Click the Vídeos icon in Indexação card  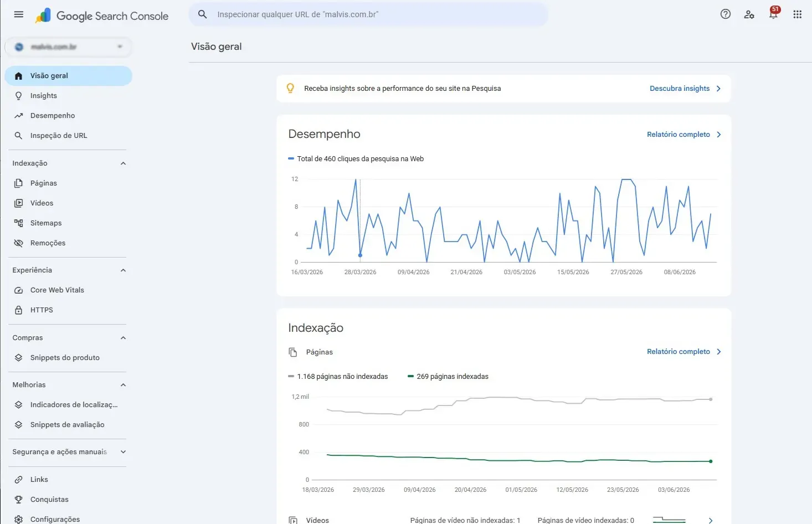[x=293, y=520]
